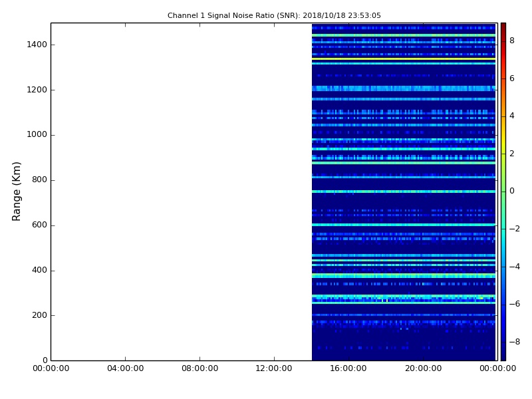Click the 04:00:00 x-axis tick label
Viewport: 532px width, 399px height.
pyautogui.click(x=125, y=368)
